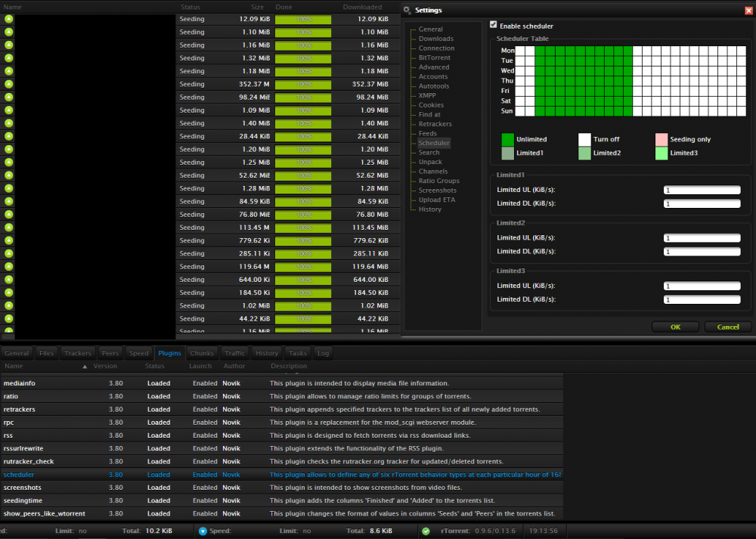Image resolution: width=756 pixels, height=539 pixels.
Task: Sort torrent list by Downloaded column header
Action: [362, 7]
